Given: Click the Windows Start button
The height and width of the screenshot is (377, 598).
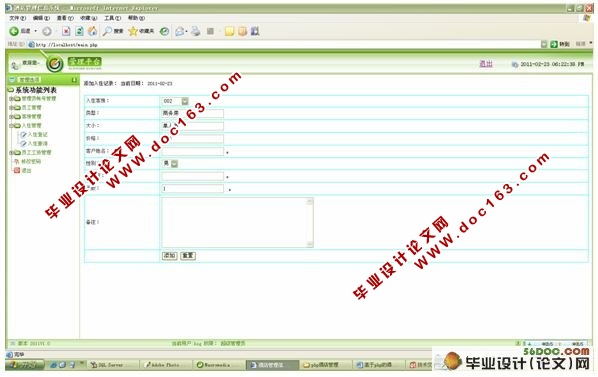Looking at the screenshot, I should pos(24,365).
